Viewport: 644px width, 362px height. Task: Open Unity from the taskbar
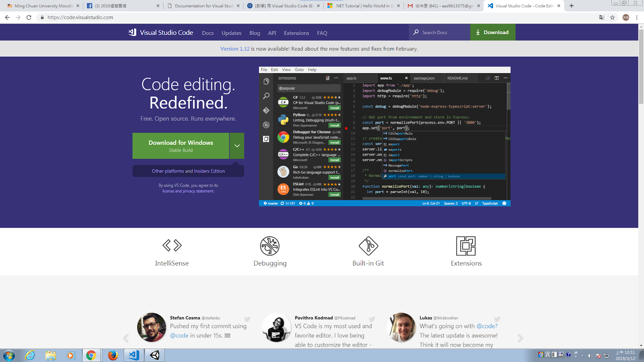pyautogui.click(x=155, y=355)
